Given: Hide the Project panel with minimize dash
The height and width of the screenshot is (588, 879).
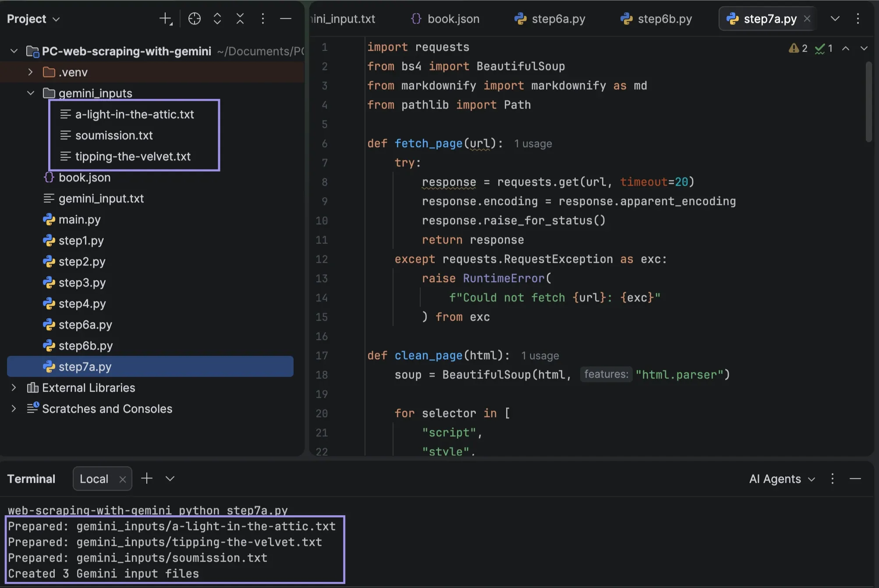Looking at the screenshot, I should coord(286,19).
